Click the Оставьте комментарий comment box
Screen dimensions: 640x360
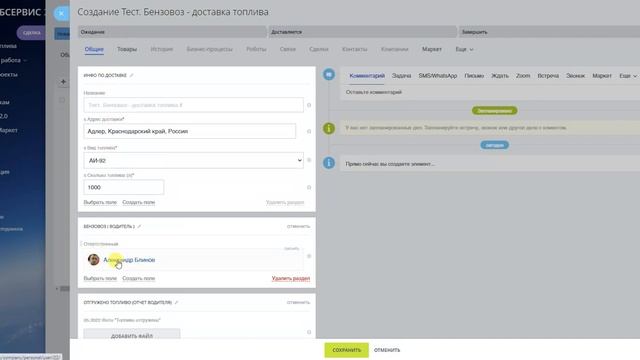pos(490,92)
